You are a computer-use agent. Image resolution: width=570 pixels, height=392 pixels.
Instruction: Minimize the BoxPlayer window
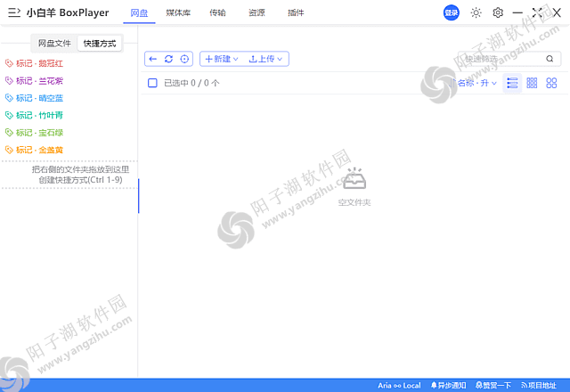click(x=517, y=12)
